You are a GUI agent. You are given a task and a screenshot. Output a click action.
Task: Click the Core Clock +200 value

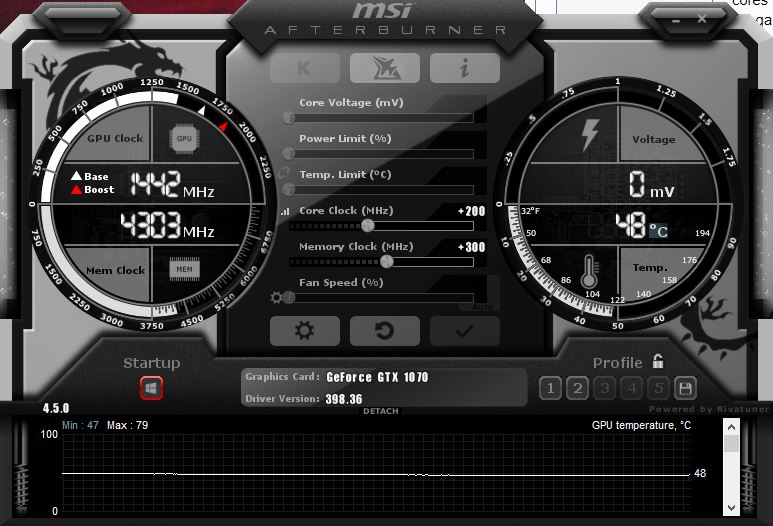pos(471,211)
